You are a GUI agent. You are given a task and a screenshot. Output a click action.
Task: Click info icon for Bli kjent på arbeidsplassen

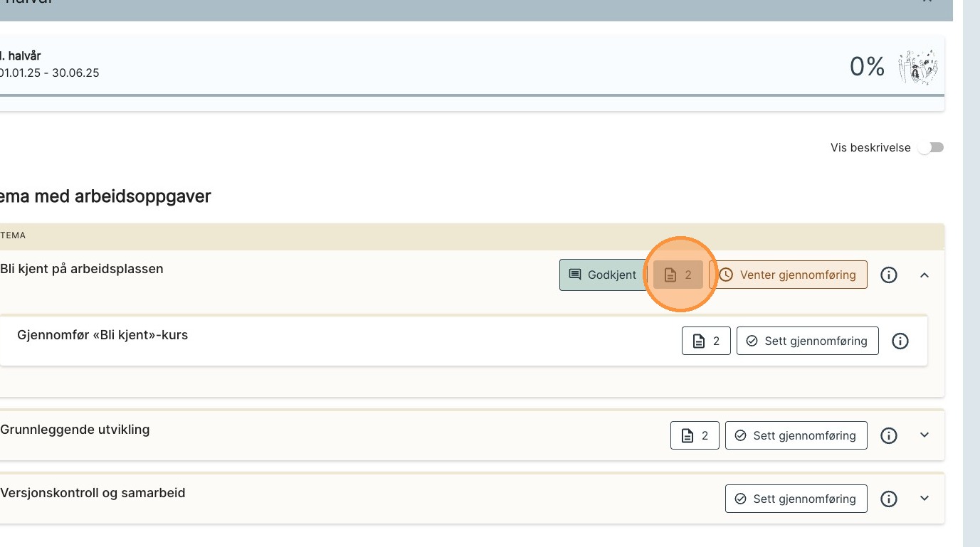[x=888, y=275]
